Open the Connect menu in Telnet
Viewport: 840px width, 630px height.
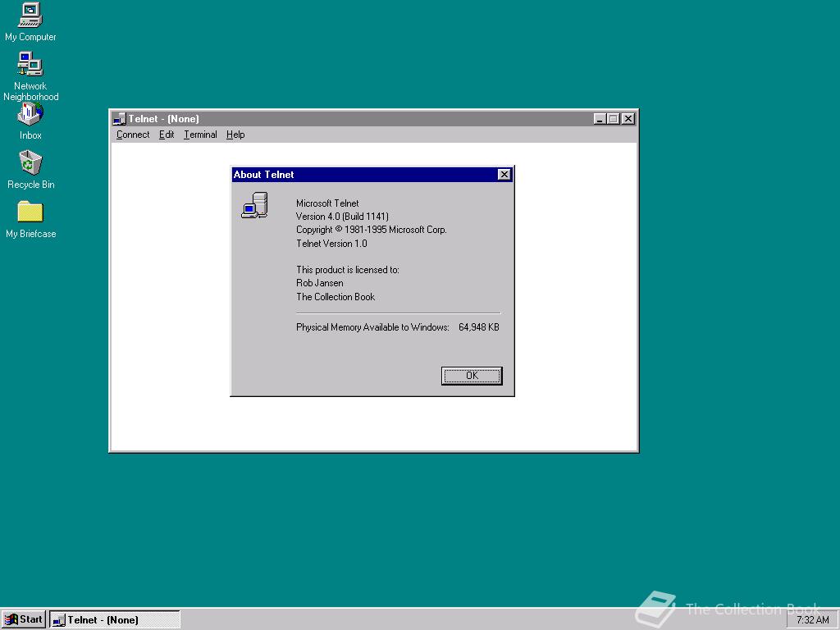click(133, 135)
